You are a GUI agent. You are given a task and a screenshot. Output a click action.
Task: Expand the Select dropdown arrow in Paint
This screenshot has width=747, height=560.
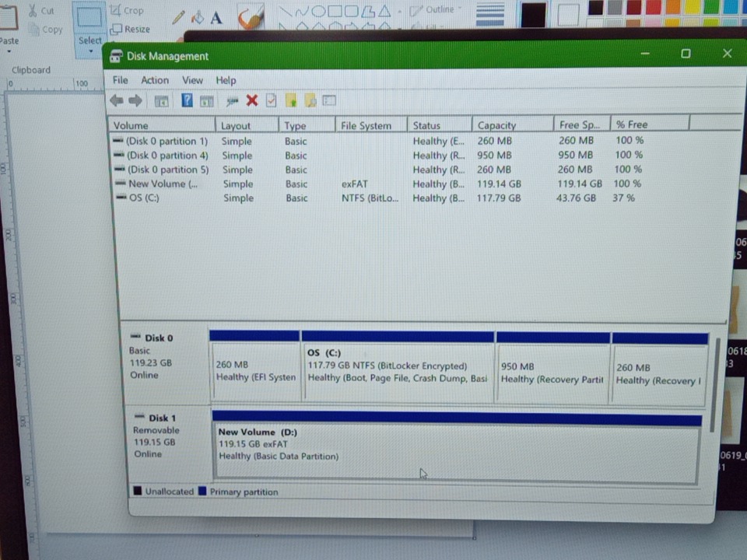pyautogui.click(x=90, y=51)
